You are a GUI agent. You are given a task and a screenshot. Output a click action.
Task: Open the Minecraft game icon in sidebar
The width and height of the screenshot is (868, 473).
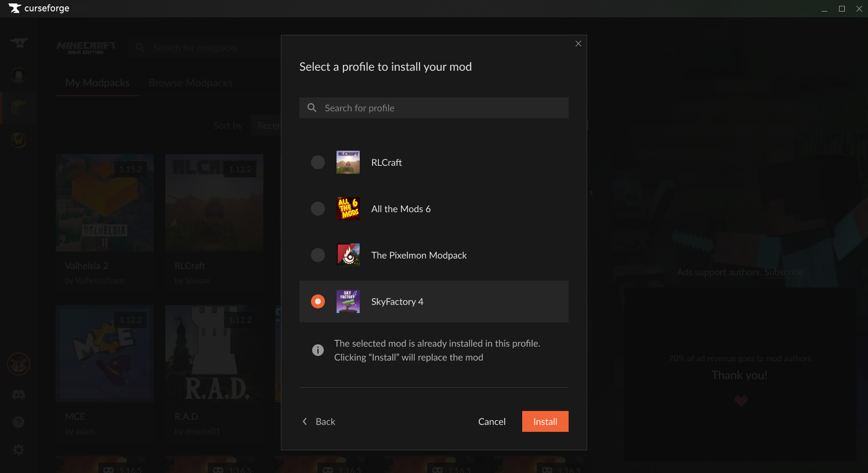[x=19, y=108]
